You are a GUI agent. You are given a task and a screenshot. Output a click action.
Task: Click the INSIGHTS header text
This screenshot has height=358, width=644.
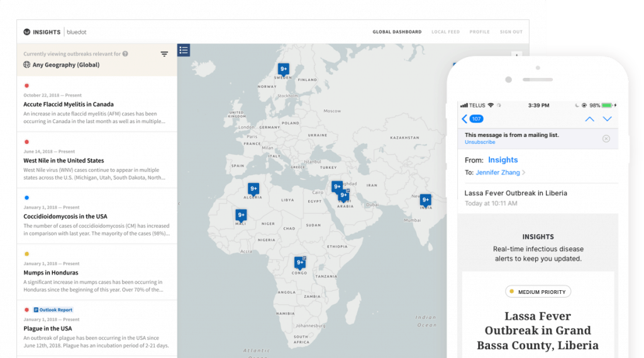click(x=47, y=32)
